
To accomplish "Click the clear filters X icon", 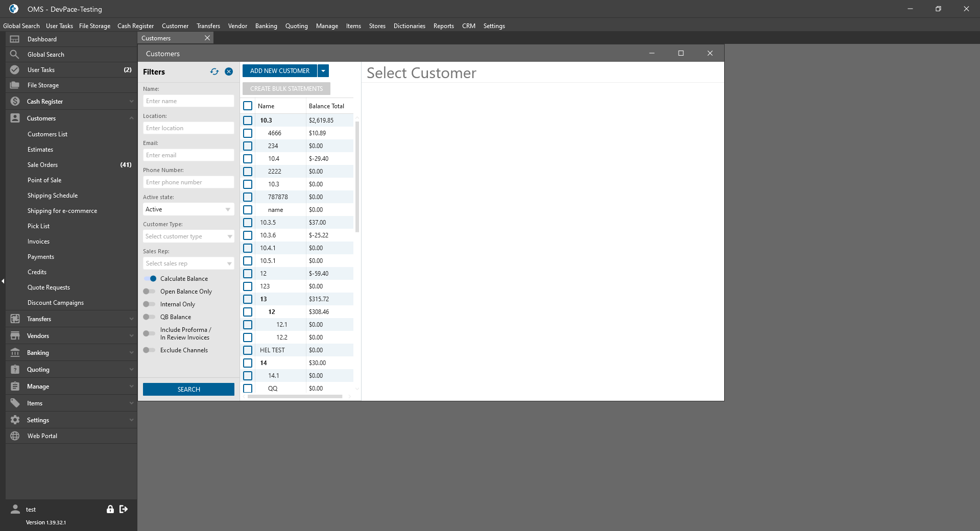I will point(229,72).
